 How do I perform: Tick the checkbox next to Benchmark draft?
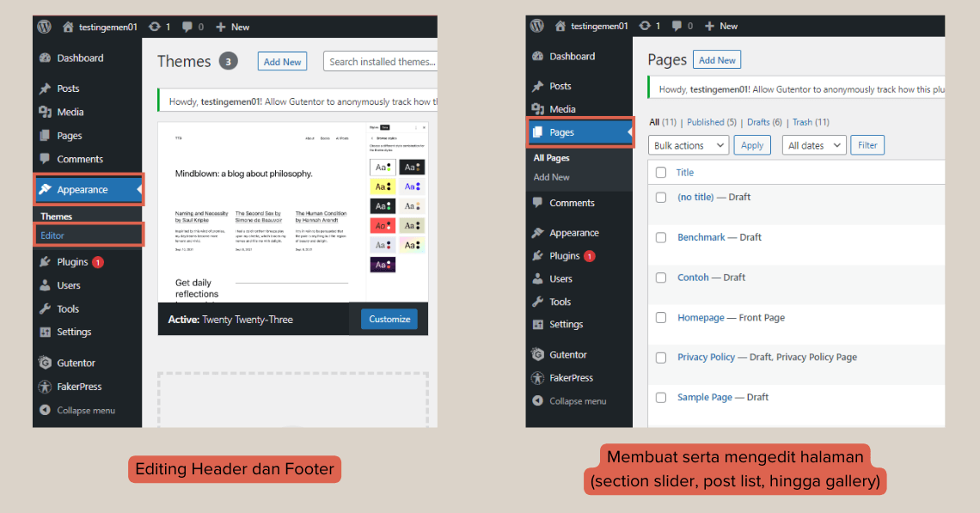[x=661, y=237]
